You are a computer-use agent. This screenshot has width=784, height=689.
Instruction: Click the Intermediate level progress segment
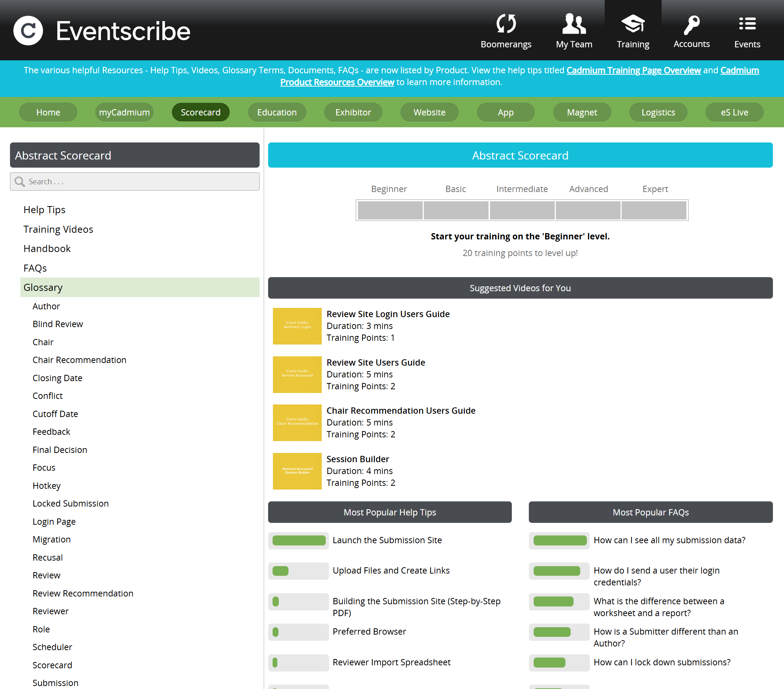click(x=522, y=210)
